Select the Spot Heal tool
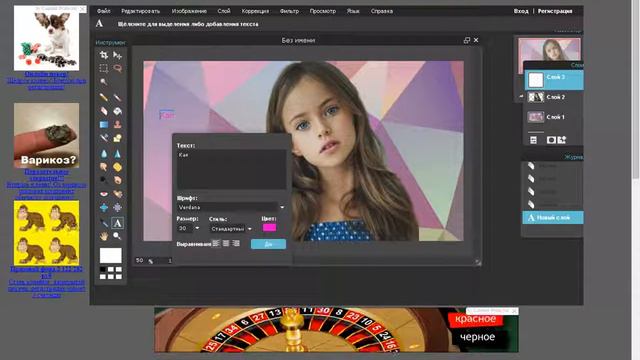The image size is (640, 360). [118, 194]
